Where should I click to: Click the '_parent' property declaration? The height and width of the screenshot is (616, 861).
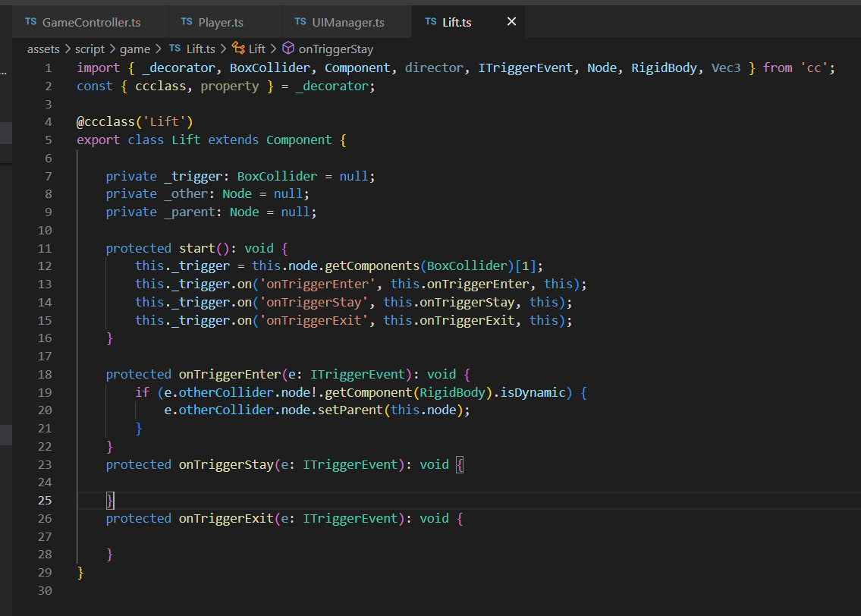tap(190, 212)
